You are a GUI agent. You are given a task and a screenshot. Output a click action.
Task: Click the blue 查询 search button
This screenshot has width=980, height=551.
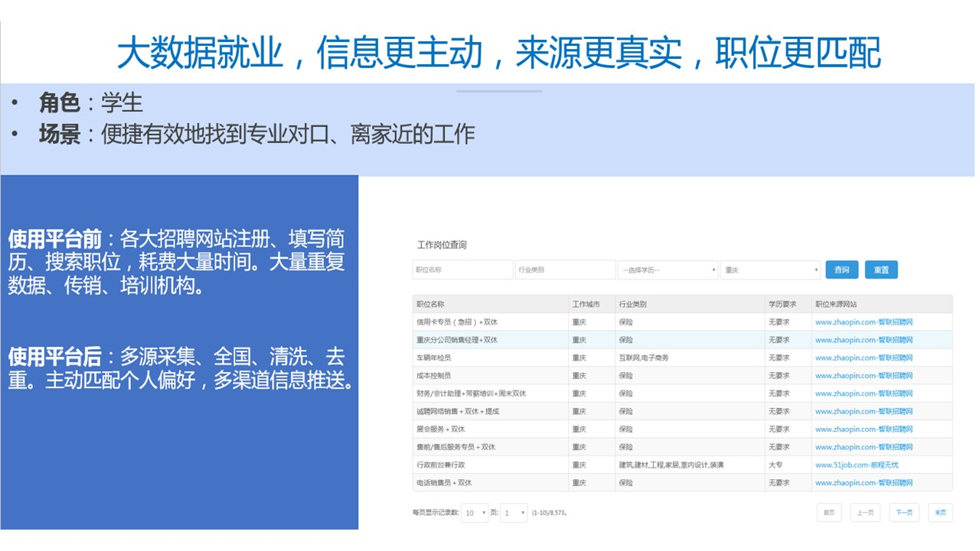(x=842, y=269)
